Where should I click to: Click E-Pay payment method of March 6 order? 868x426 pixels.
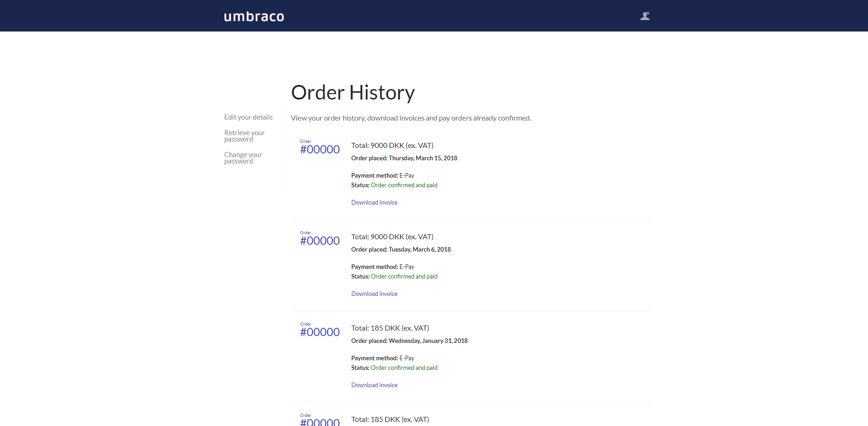[x=406, y=267]
